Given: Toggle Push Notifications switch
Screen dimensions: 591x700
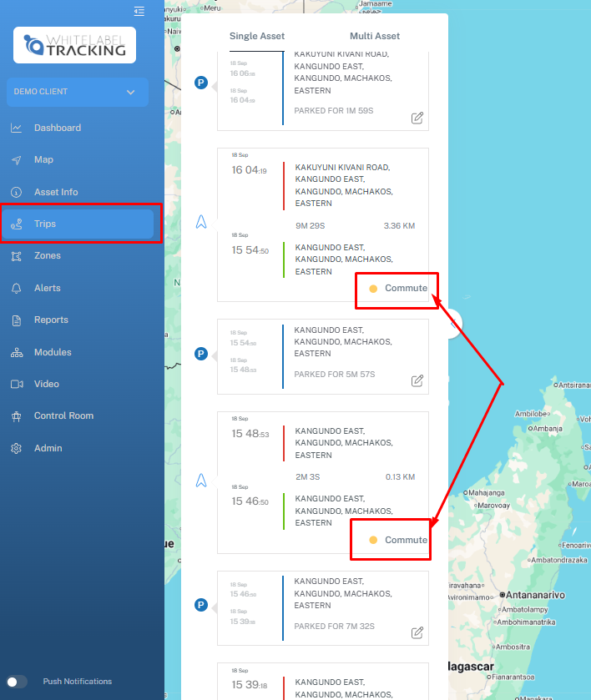Looking at the screenshot, I should [x=17, y=682].
